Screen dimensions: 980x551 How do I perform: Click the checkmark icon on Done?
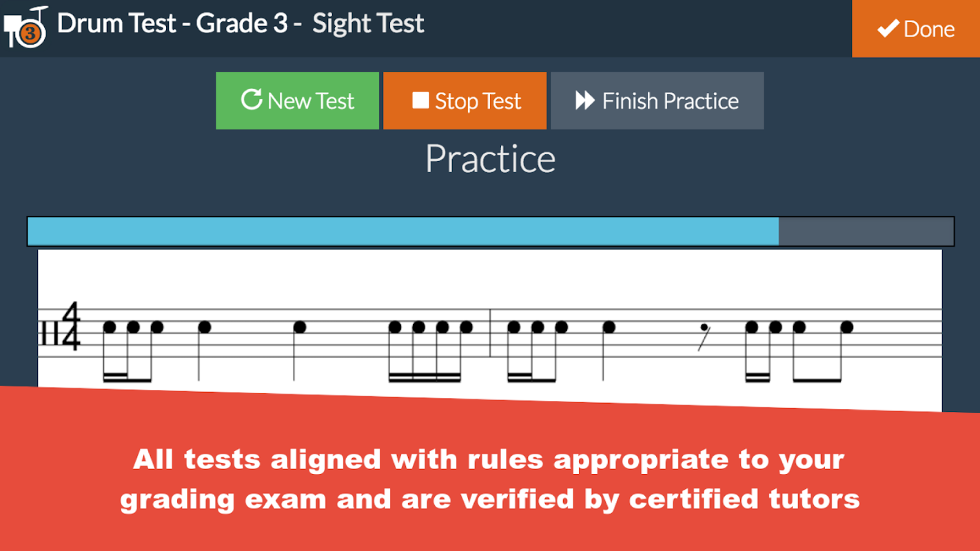pos(888,29)
